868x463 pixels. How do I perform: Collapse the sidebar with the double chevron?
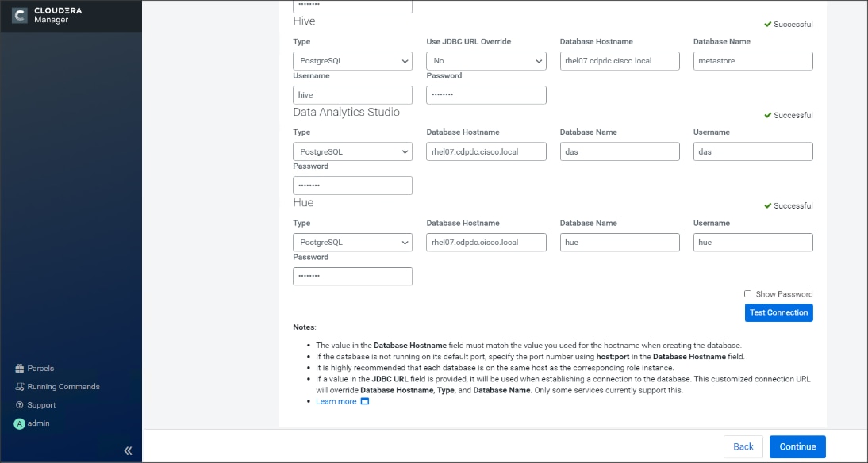(x=128, y=450)
